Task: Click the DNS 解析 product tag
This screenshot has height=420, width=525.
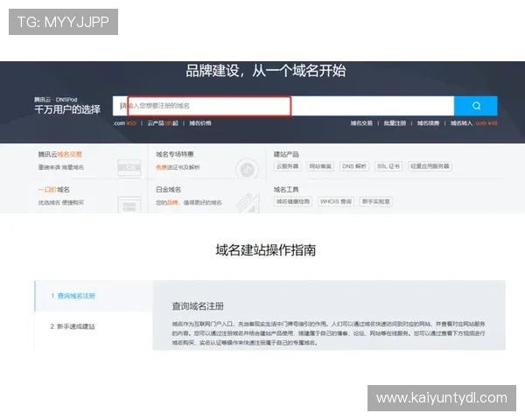Action: pos(354,166)
